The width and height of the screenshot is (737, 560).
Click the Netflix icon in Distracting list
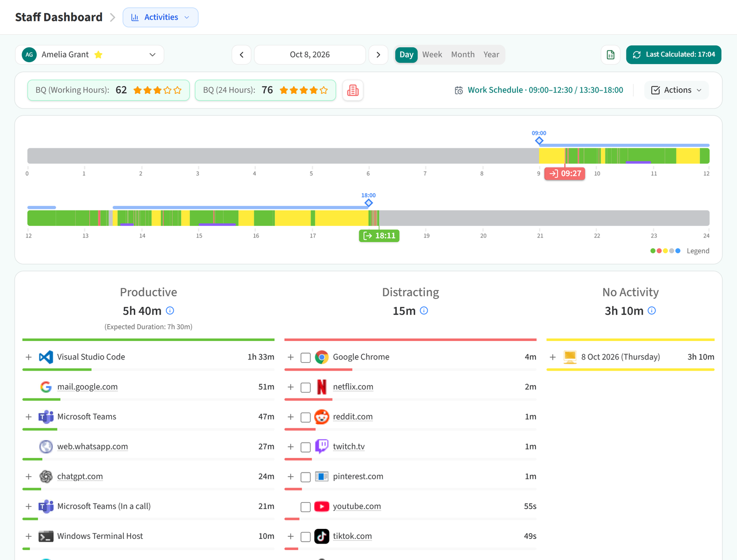coord(322,387)
